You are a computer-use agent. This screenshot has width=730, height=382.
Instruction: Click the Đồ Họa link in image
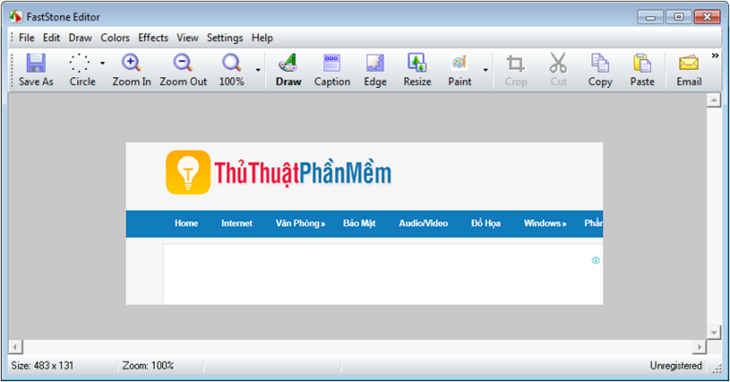pyautogui.click(x=486, y=223)
